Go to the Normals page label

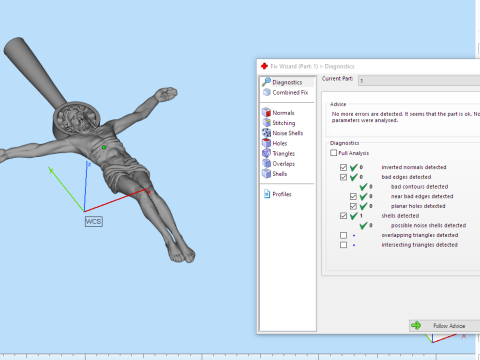(x=283, y=113)
